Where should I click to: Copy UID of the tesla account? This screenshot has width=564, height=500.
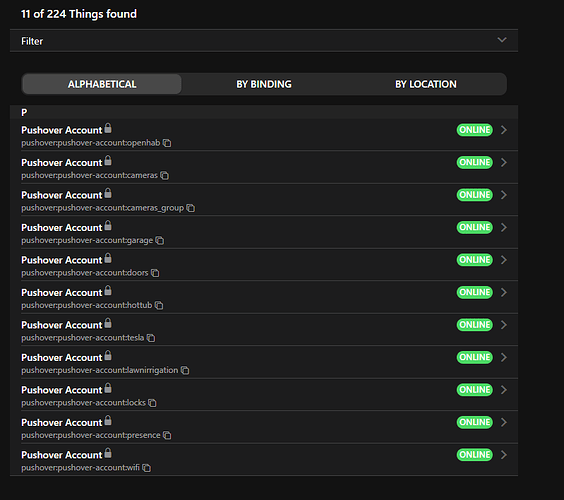[151, 338]
